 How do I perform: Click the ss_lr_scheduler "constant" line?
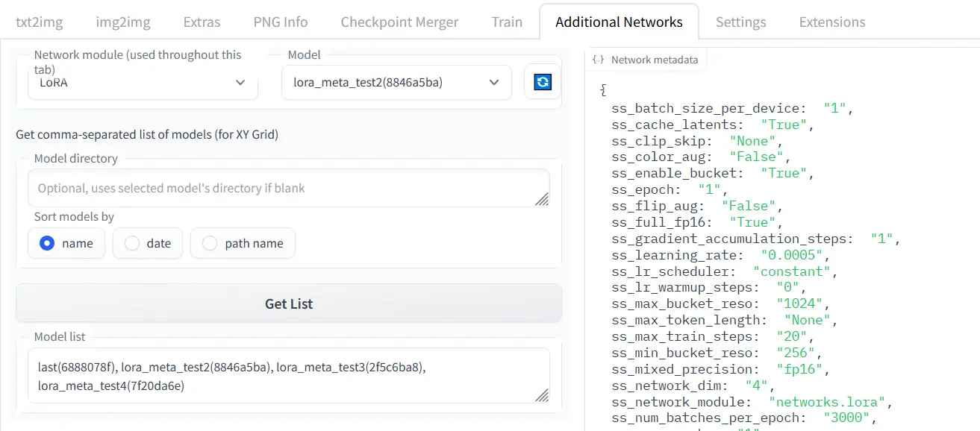click(725, 271)
